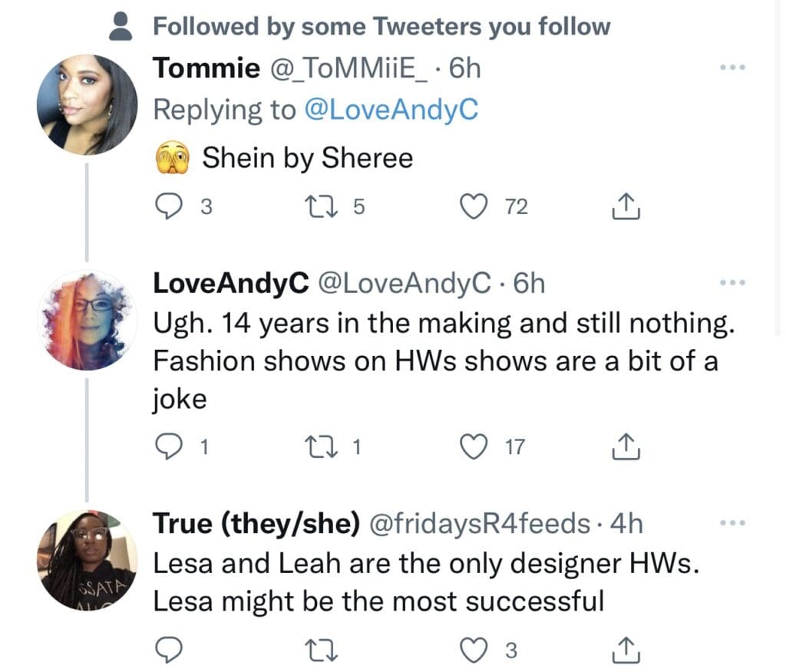Screen dimensions: 786x672
Task: Reply to Tommie's Shein tweet
Action: pos(170,204)
